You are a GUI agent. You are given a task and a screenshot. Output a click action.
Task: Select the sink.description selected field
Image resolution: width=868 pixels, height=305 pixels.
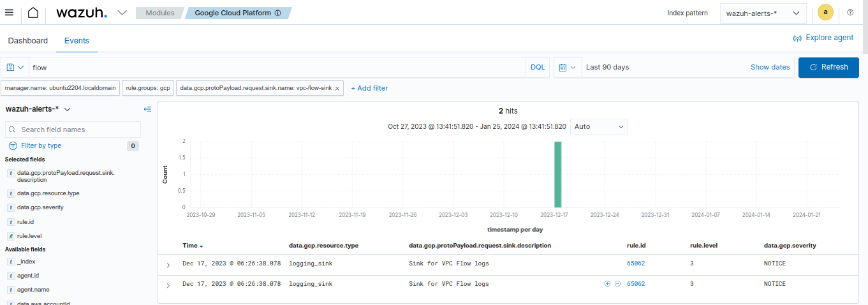66,176
